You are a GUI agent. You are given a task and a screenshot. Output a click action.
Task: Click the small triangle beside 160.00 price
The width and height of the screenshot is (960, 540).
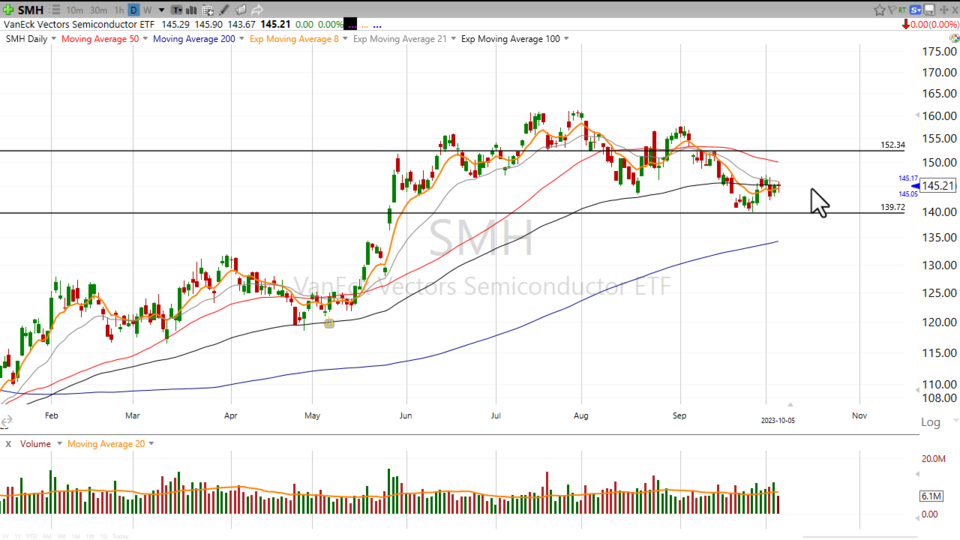[x=917, y=115]
